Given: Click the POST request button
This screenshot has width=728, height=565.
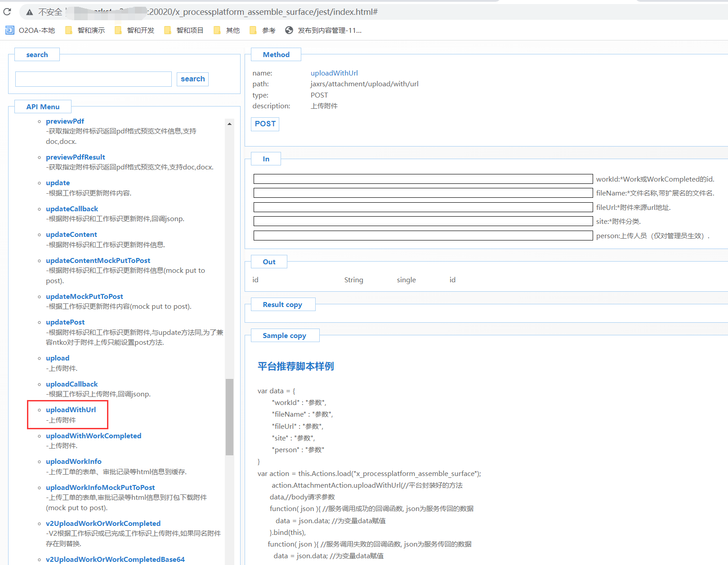Looking at the screenshot, I should [265, 124].
